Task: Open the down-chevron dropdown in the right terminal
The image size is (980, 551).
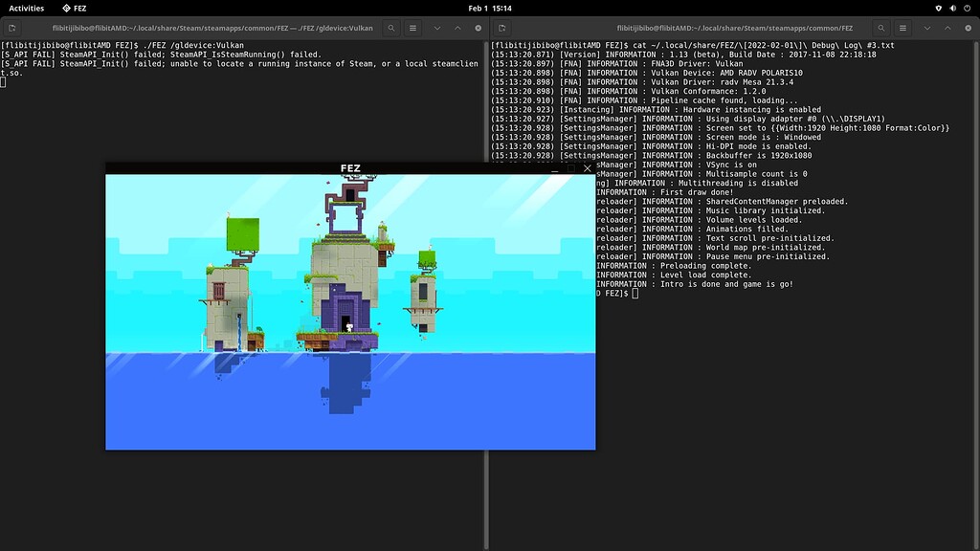Action: (x=928, y=27)
